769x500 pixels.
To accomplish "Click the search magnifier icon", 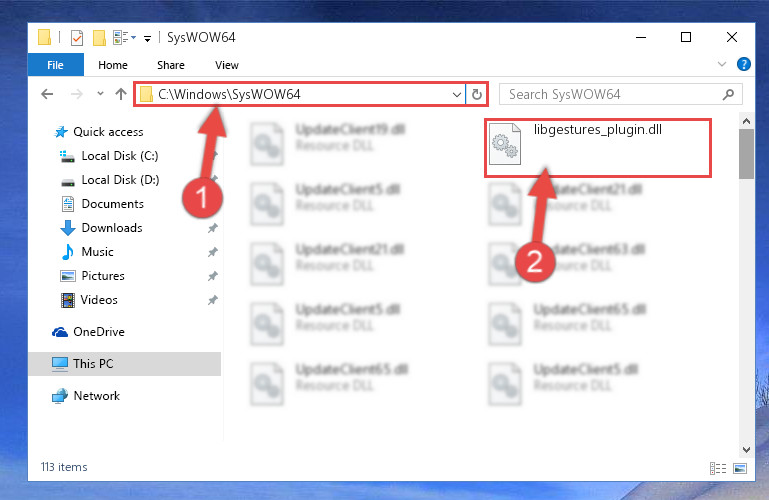I will pos(728,94).
